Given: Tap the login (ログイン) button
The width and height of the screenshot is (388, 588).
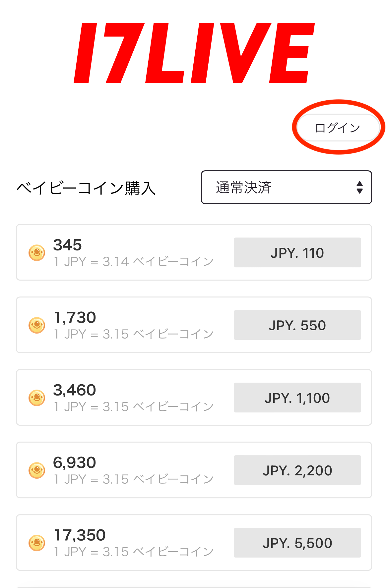Looking at the screenshot, I should coord(338,128).
